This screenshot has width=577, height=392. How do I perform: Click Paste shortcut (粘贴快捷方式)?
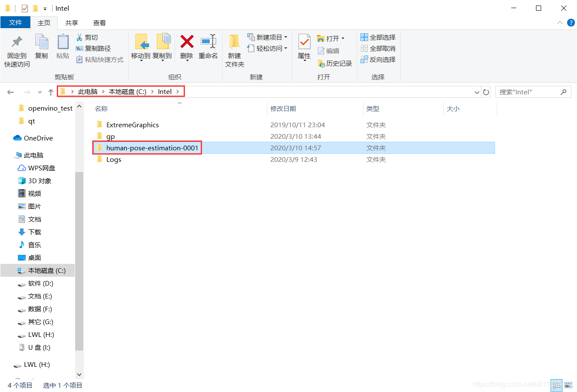click(x=100, y=60)
